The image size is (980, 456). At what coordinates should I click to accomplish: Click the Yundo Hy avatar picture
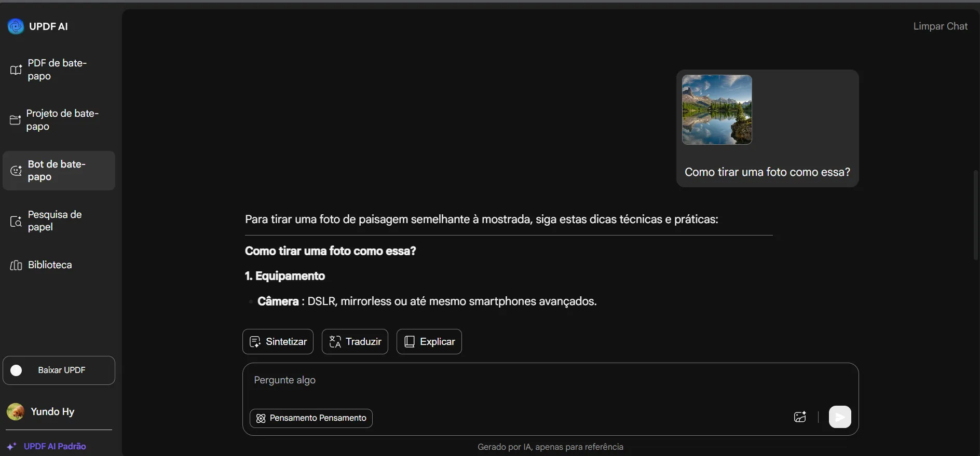(16, 411)
